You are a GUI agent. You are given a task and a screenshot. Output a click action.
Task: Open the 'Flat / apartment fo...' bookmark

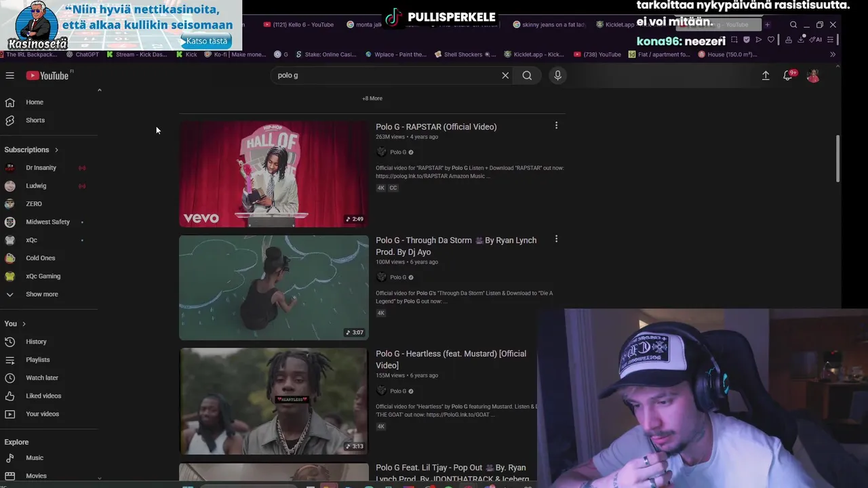[659, 54]
